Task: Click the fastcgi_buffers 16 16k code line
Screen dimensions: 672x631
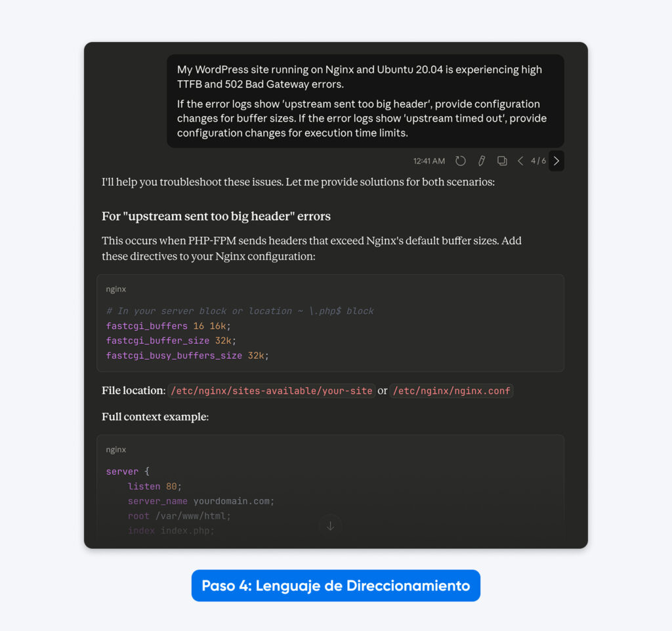Action: click(168, 326)
